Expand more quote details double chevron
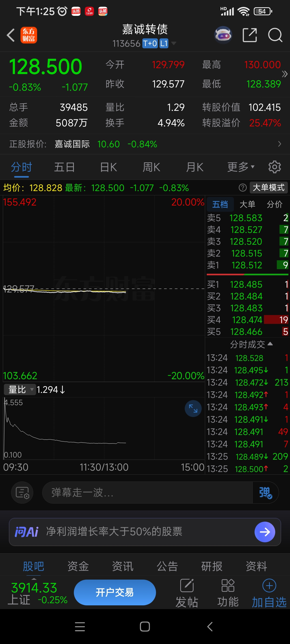 [285, 74]
